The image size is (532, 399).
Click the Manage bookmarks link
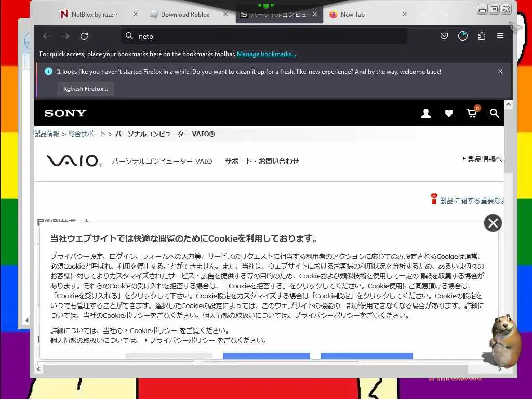click(267, 54)
